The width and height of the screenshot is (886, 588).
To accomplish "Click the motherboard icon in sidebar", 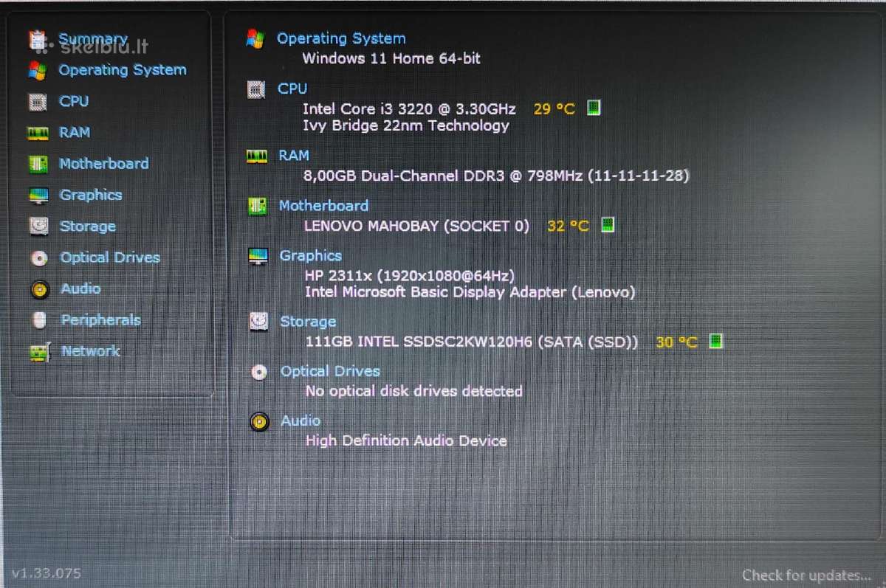I will coord(38,164).
